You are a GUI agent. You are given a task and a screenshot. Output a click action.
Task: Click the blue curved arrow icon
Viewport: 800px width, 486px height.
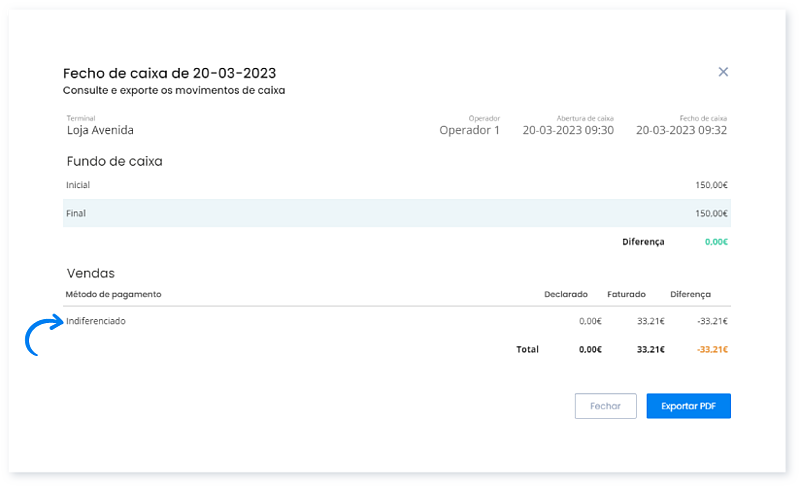(x=42, y=336)
